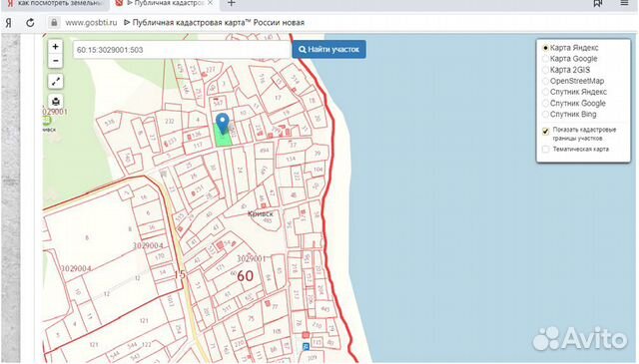Click the www.gosbti.ru address text
Viewport: 639px width, 364px height.
pos(91,23)
